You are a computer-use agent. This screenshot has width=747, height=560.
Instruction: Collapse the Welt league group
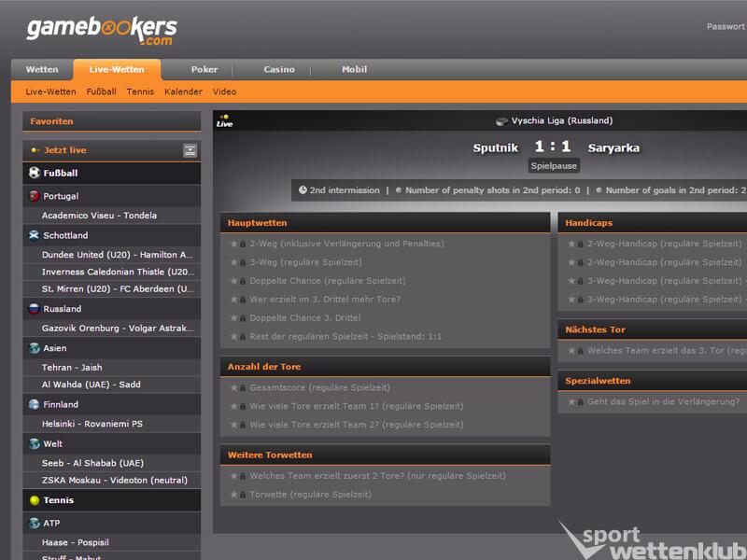pos(111,444)
